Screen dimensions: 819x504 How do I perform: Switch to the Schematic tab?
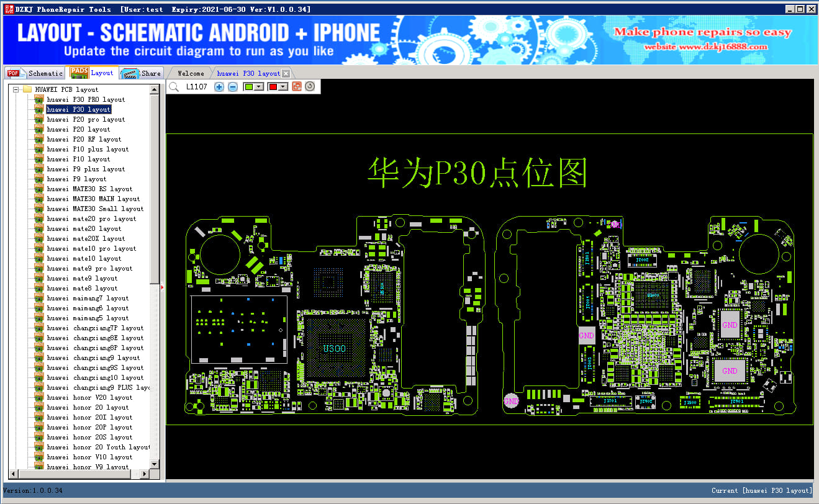pyautogui.click(x=35, y=73)
